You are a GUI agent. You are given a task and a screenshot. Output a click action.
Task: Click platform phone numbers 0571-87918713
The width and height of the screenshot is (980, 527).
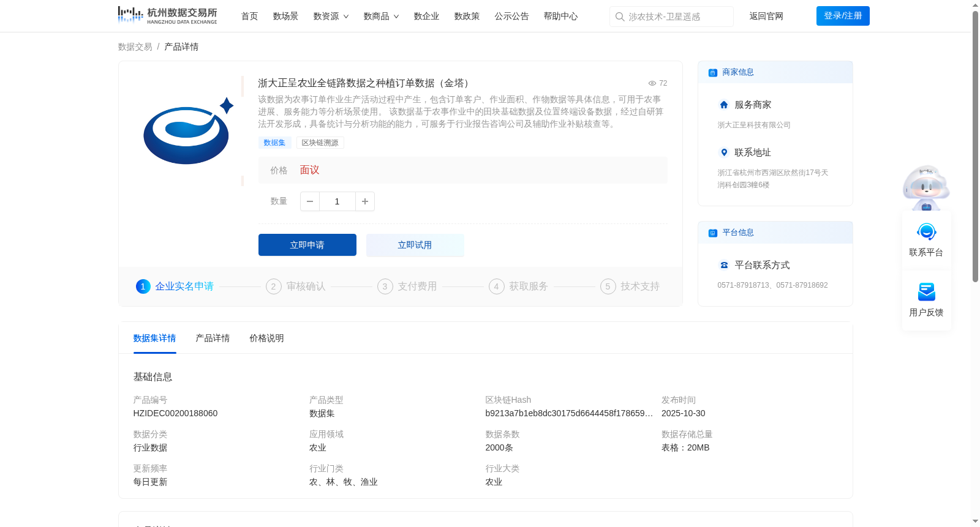coord(772,285)
